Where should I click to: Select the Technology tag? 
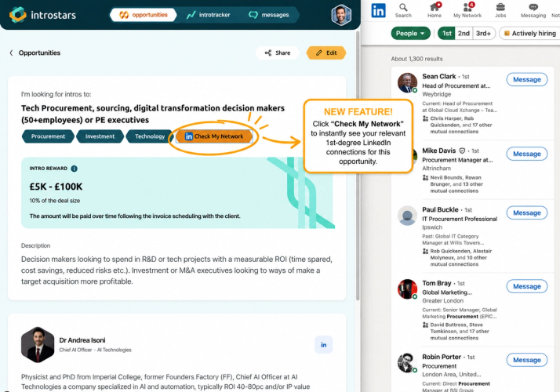pyautogui.click(x=150, y=136)
